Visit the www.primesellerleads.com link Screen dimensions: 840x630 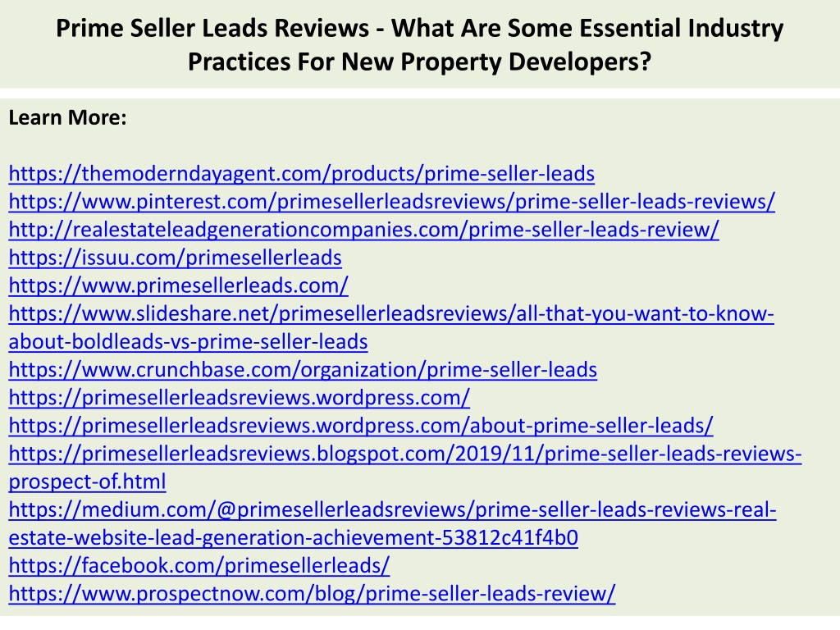click(178, 285)
